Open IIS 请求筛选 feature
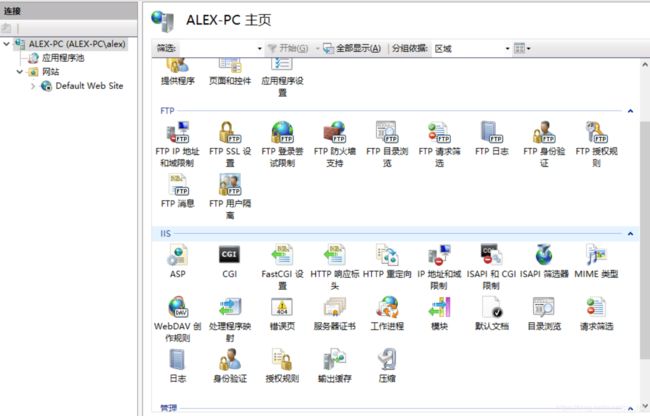The height and width of the screenshot is (416, 650). click(x=596, y=313)
